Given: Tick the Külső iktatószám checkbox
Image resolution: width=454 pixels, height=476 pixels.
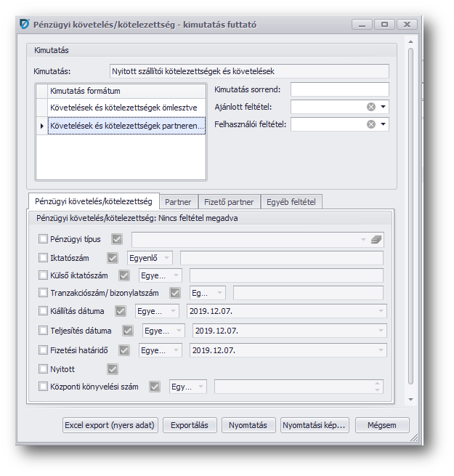Looking at the screenshot, I should pos(43,275).
